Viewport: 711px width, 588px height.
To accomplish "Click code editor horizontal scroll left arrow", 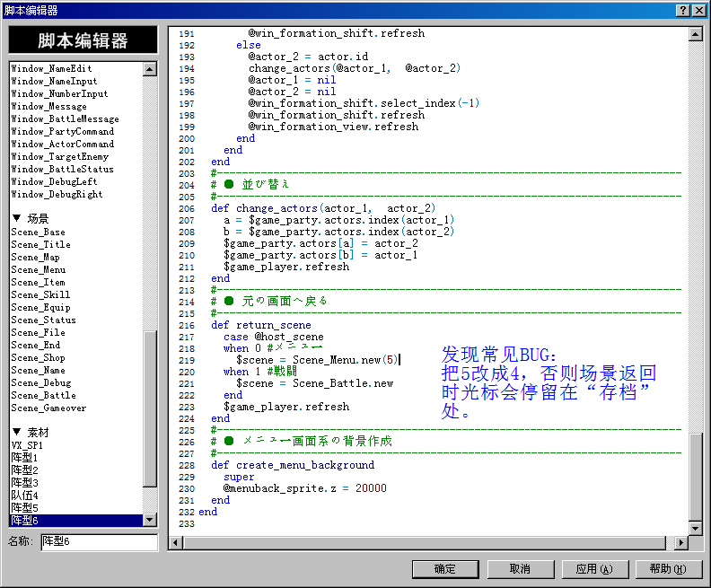I will click(x=176, y=542).
